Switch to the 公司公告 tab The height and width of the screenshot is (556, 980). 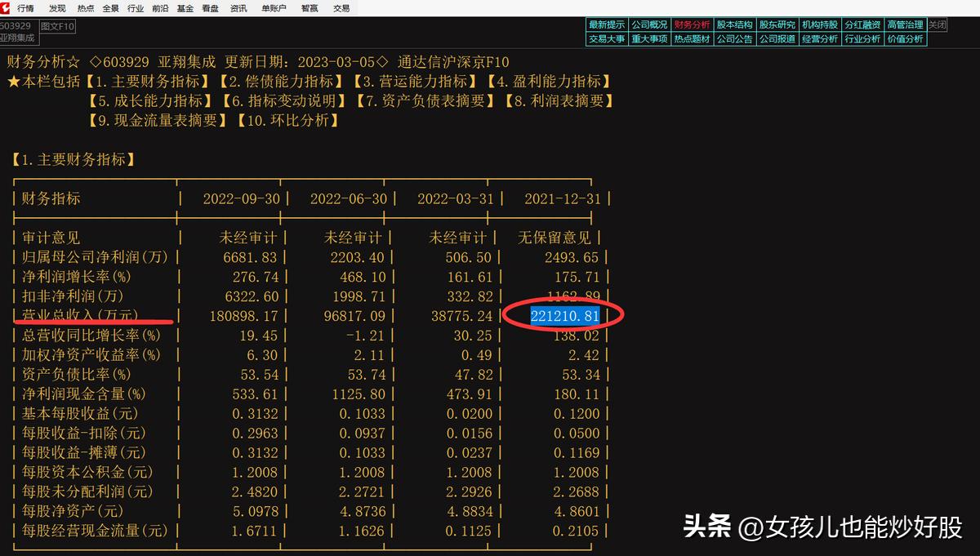[x=734, y=38]
